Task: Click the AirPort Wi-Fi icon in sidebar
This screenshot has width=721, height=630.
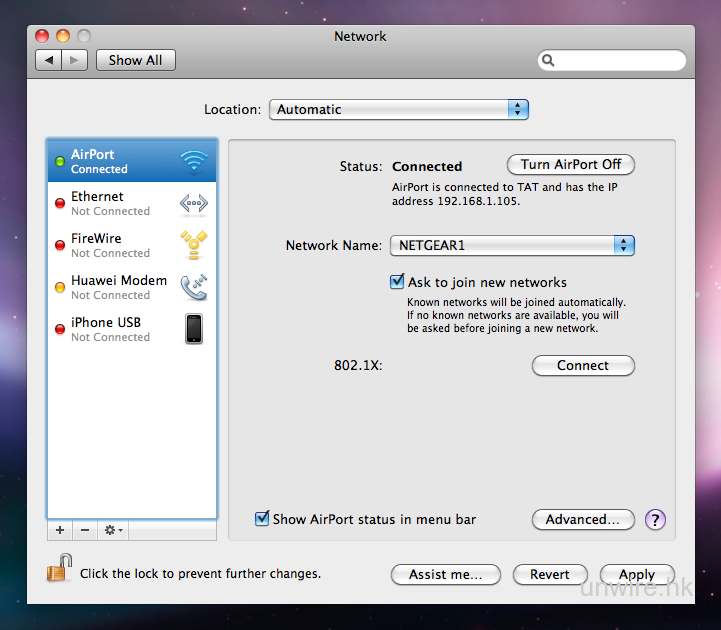Action: (x=193, y=161)
